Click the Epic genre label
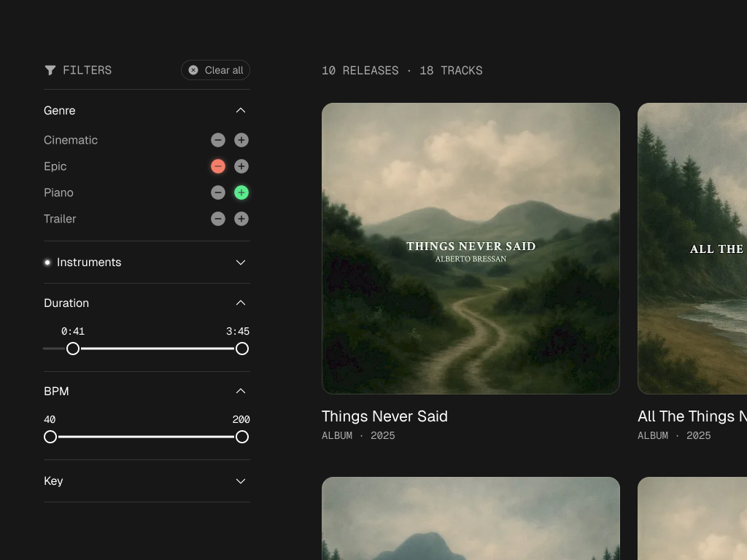The width and height of the screenshot is (747, 560). 55,166
